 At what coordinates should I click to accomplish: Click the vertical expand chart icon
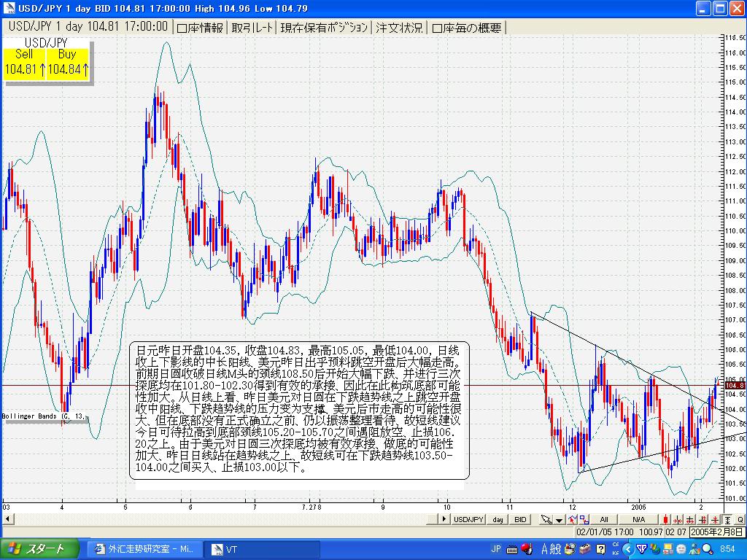(x=703, y=519)
